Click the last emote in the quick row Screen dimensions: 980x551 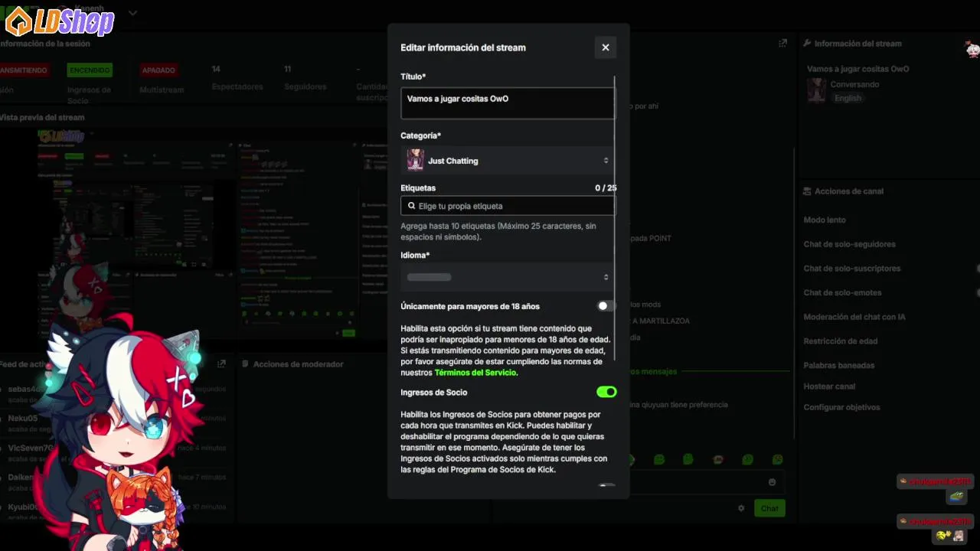pyautogui.click(x=778, y=460)
